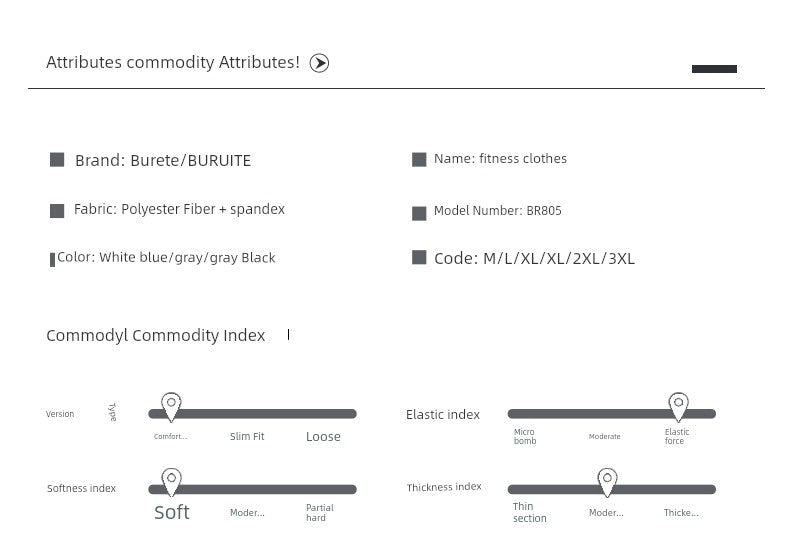Click 'Brand: Burete/BURUITE' text
The height and width of the screenshot is (553, 790).
click(x=163, y=161)
